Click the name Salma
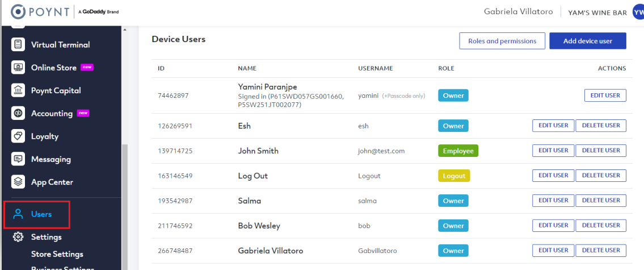644x270 pixels. [x=249, y=201]
